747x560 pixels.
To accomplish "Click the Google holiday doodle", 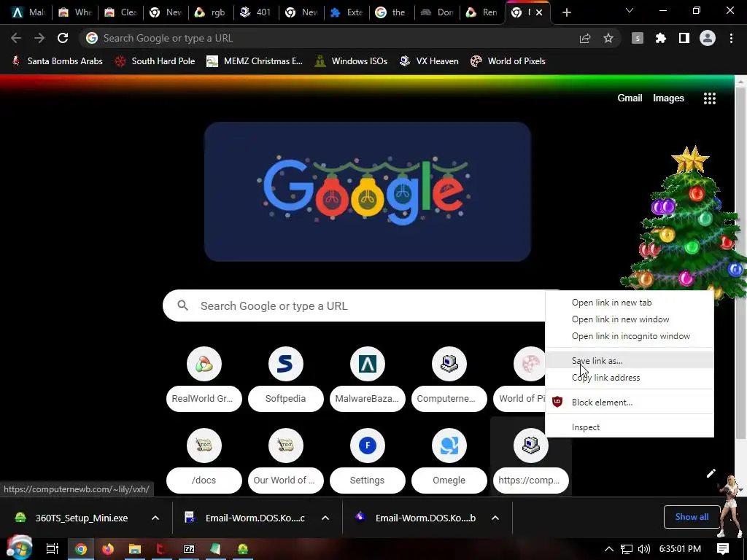I will coord(368,192).
